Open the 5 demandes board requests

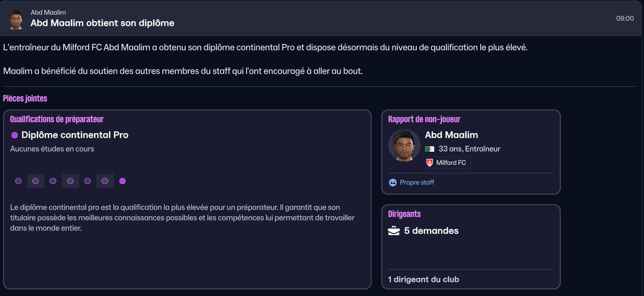tap(431, 231)
